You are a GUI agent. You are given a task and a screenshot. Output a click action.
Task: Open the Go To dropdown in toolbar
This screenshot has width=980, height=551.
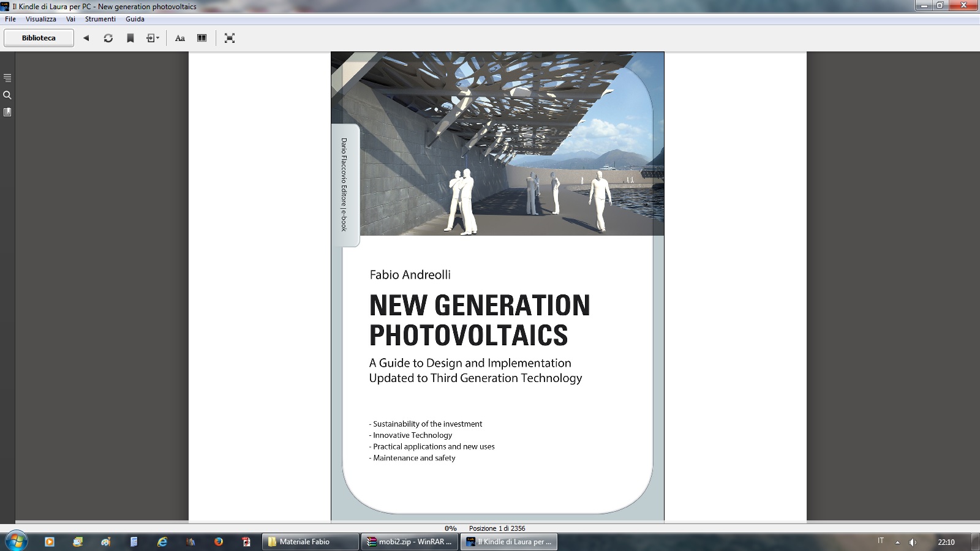pos(153,38)
